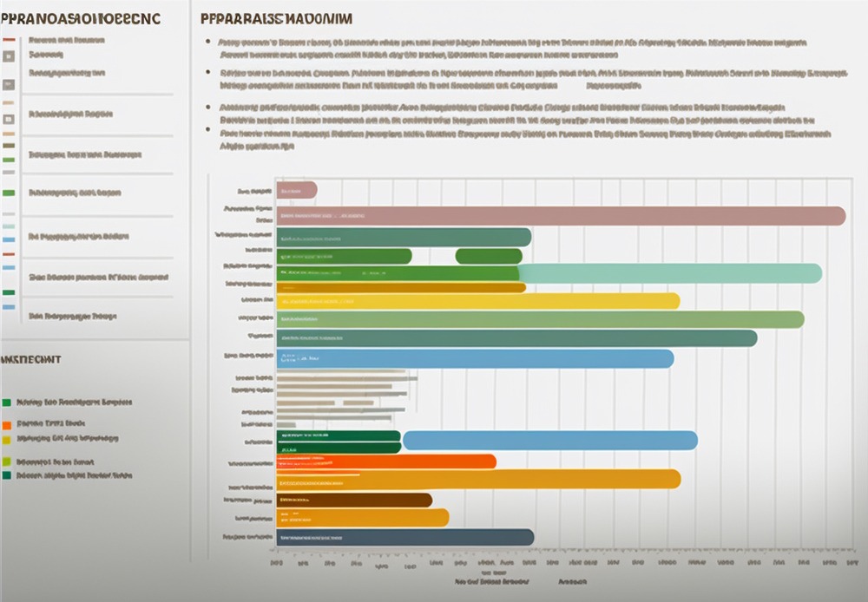Select the bright orange-red bar

(x=386, y=461)
